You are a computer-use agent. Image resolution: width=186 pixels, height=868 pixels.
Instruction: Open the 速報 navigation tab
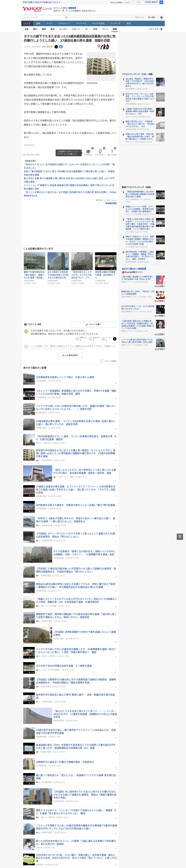[38, 23]
